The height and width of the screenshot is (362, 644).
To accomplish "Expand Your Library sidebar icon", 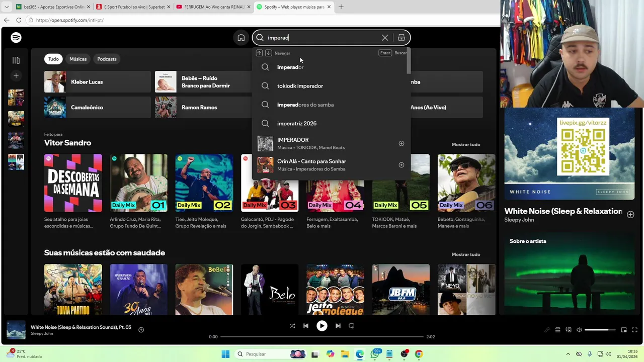I will point(16,60).
